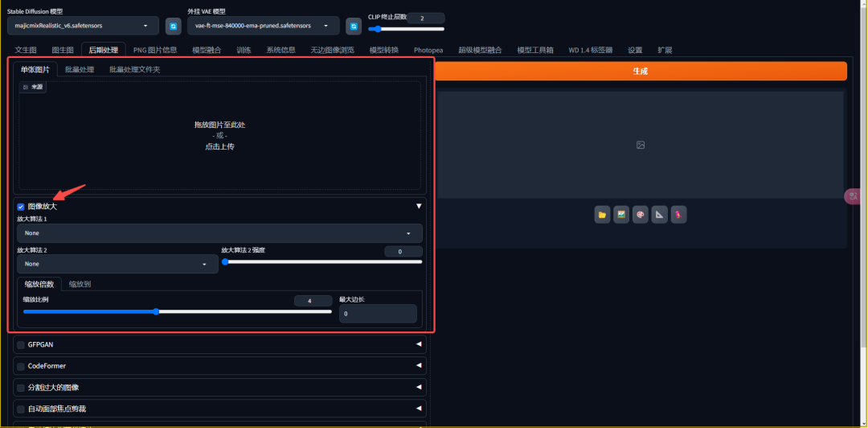868x428 pixels.
Task: Switch to the 缩放到 tab
Action: click(x=80, y=284)
